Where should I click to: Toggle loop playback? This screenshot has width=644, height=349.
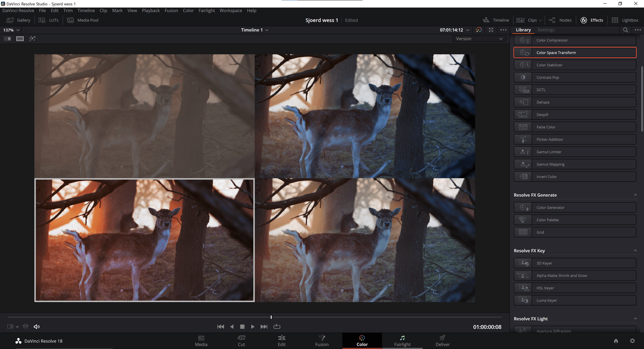(277, 327)
